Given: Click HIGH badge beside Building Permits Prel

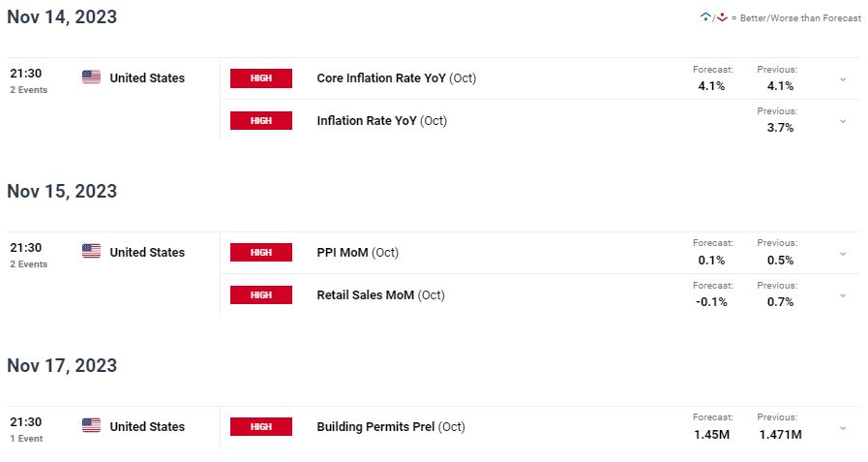Looking at the screenshot, I should (x=261, y=426).
